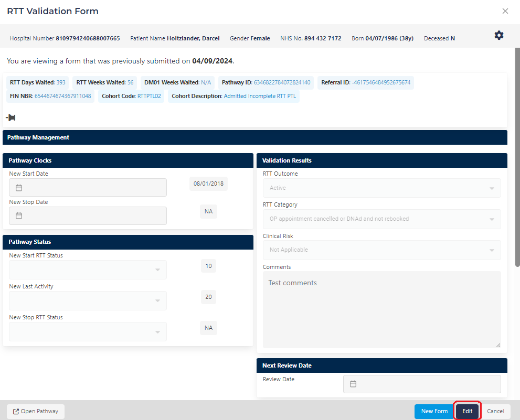Click the vertical scrollbar on the right

pos(517,157)
